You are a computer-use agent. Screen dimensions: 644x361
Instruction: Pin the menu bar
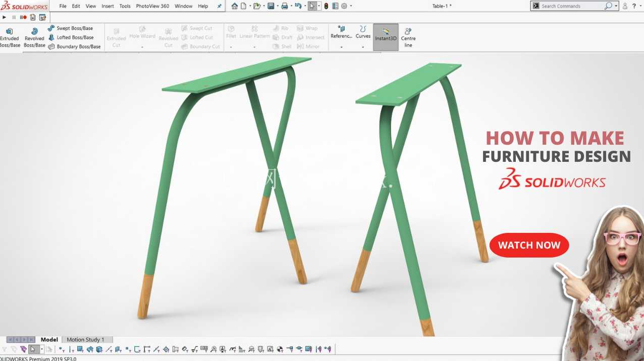219,6
